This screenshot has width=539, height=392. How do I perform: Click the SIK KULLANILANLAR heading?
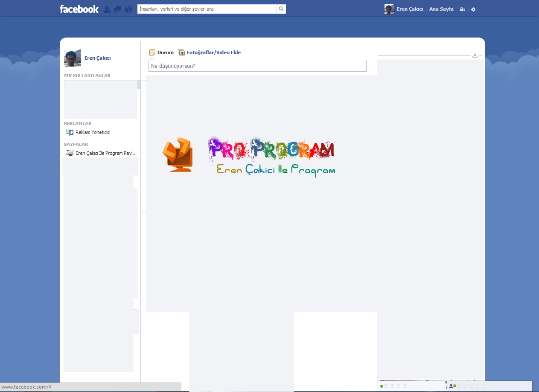click(x=87, y=75)
